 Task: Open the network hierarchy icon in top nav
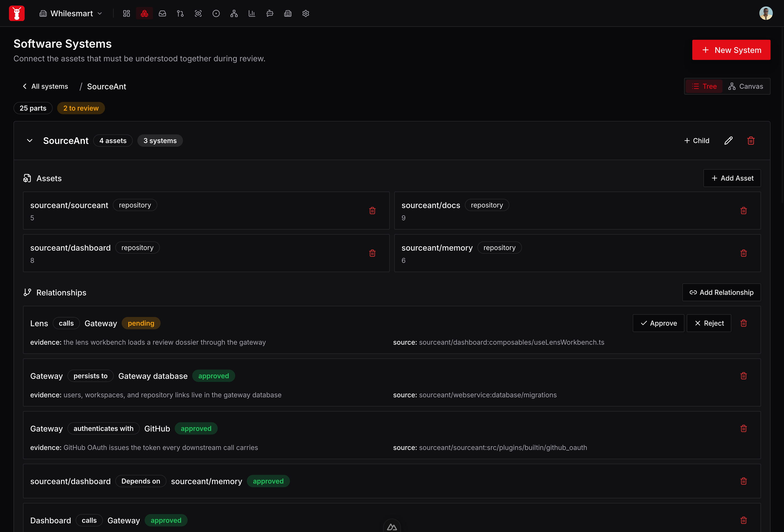234,13
